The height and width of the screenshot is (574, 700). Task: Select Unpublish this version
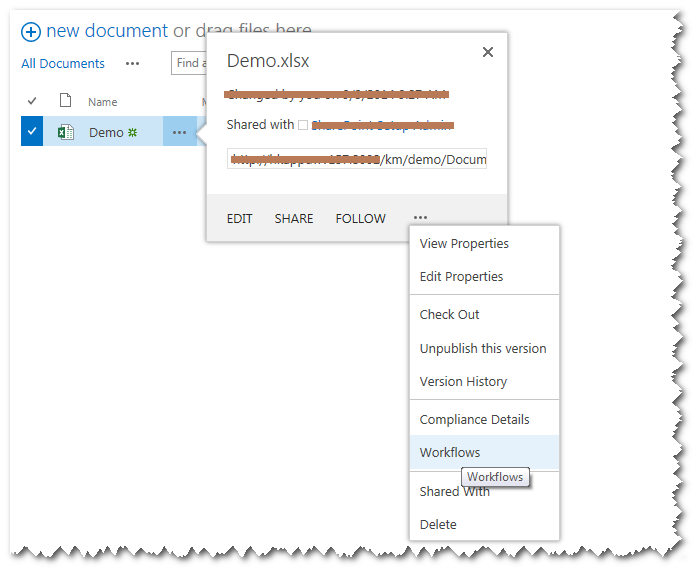tap(484, 348)
